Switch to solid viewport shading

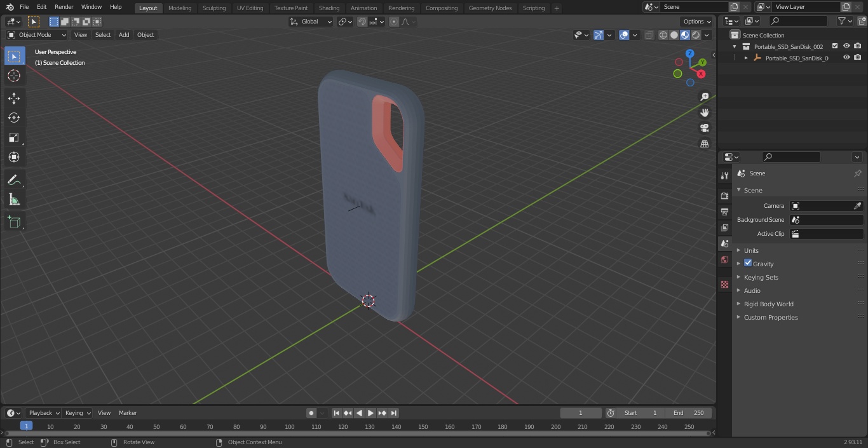tap(674, 35)
